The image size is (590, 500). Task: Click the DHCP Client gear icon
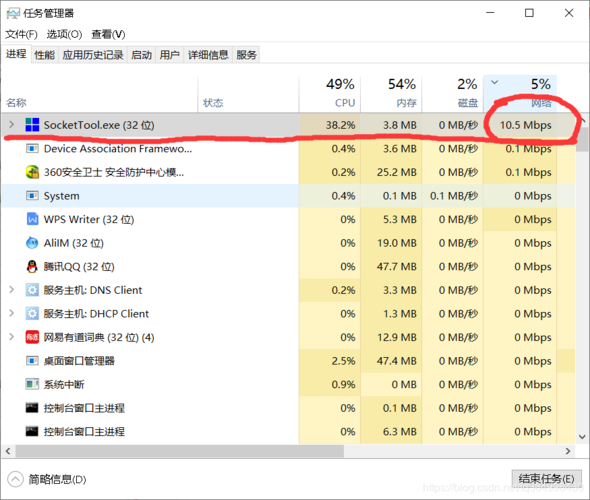[x=32, y=314]
